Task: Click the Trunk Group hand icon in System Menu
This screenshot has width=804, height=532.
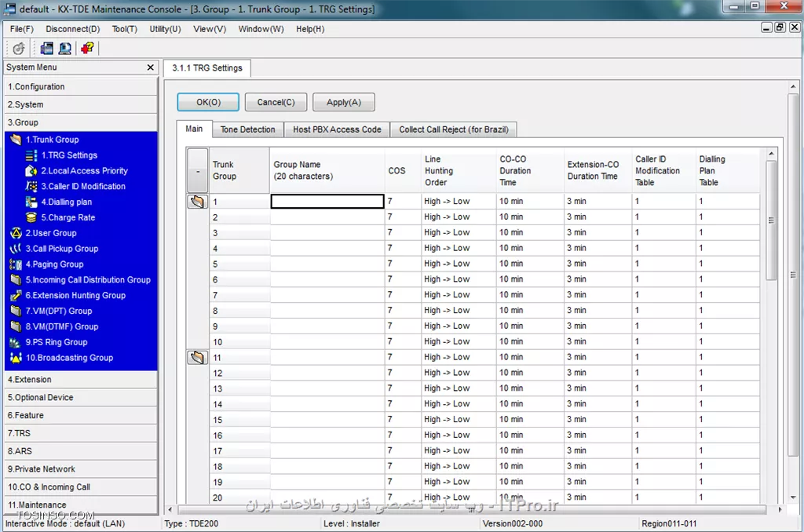Action: (x=16, y=140)
